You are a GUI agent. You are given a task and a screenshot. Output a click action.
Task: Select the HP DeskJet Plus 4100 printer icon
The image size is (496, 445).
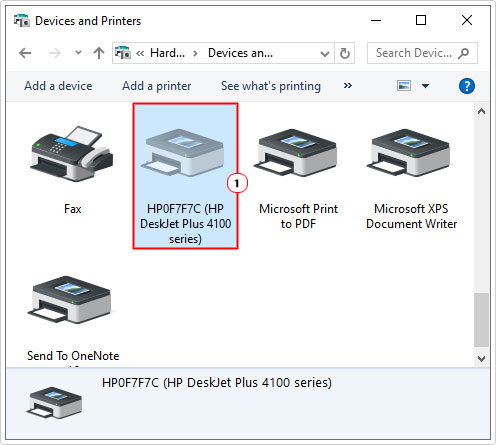coord(183,153)
